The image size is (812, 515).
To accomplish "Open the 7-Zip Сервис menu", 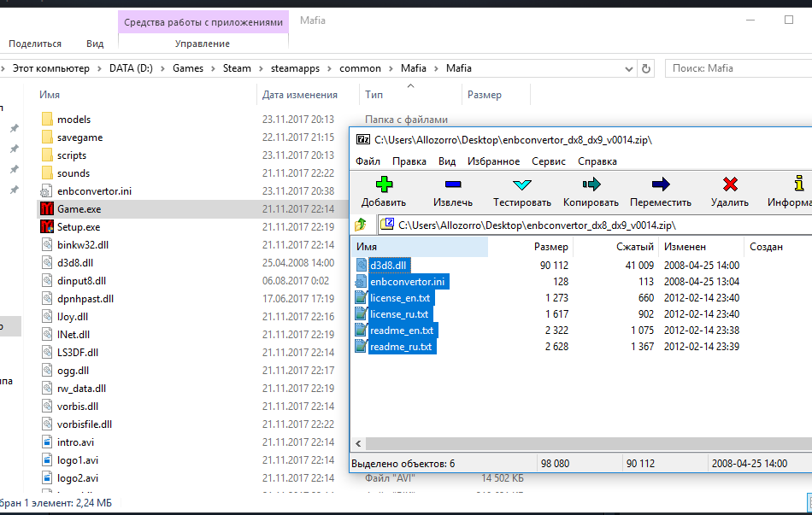I will 549,161.
